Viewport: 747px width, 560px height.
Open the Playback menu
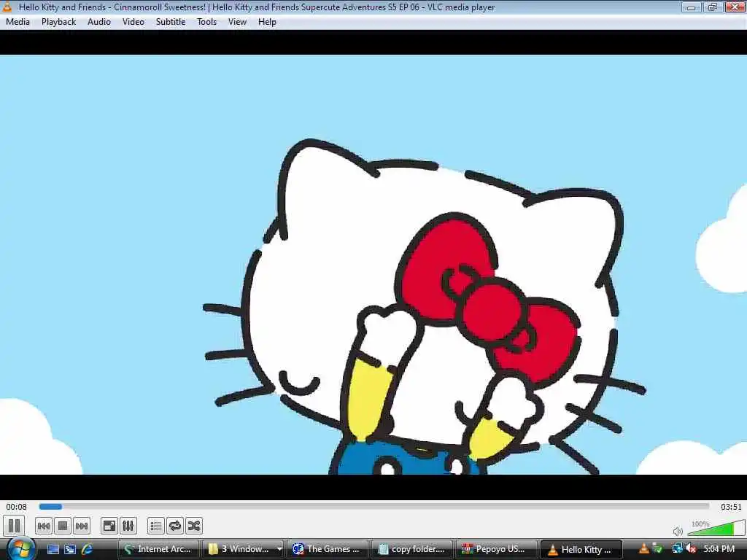point(58,22)
